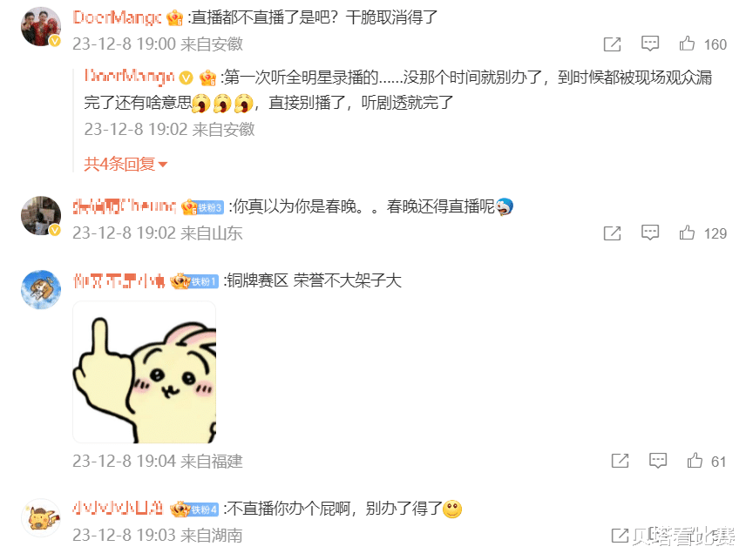Image resolution: width=746 pixels, height=560 pixels.
Task: Share the comment from 山东
Action: (x=613, y=233)
